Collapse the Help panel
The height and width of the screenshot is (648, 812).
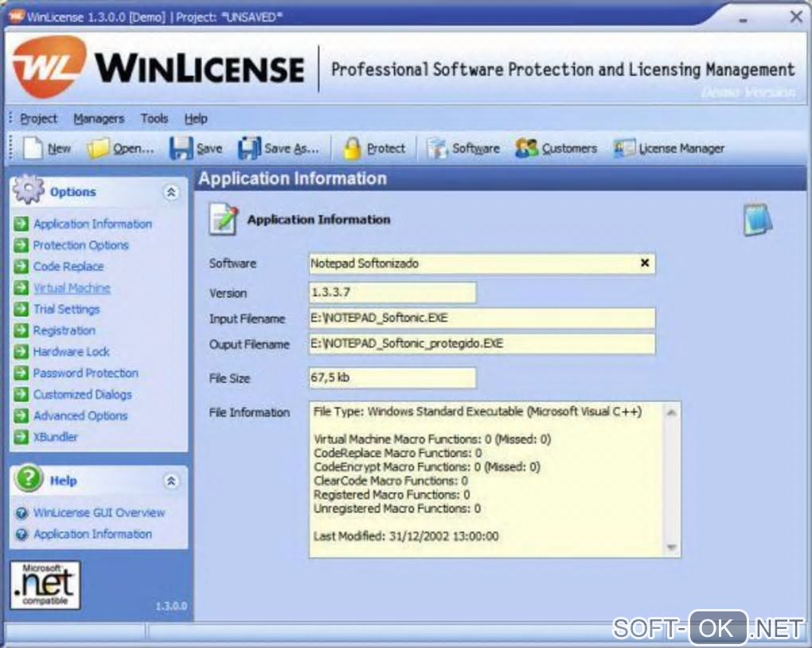click(171, 481)
